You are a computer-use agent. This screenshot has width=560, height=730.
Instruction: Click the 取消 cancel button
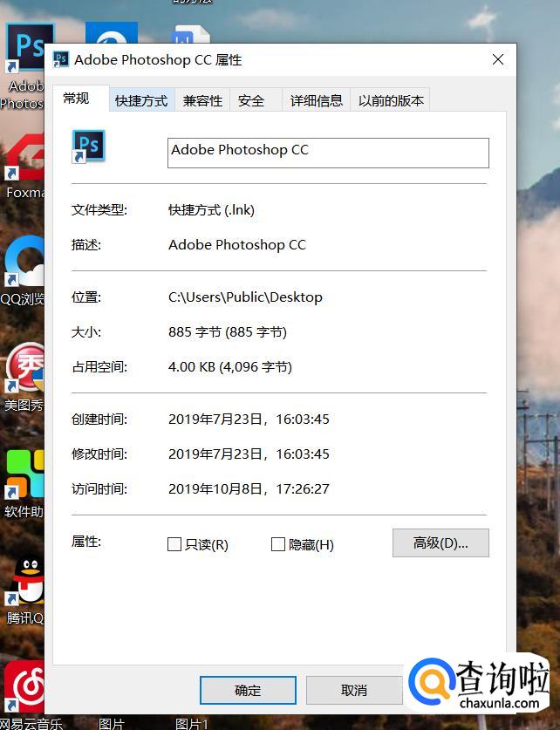pyautogui.click(x=354, y=690)
